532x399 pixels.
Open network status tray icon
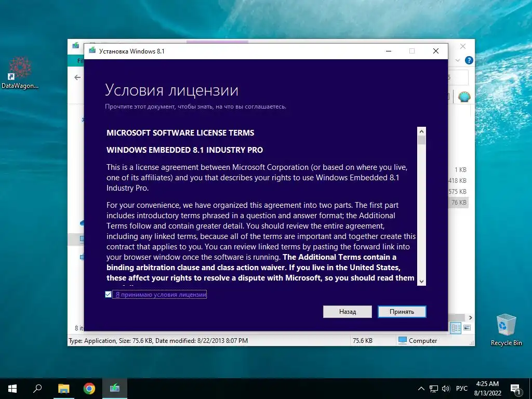point(434,389)
